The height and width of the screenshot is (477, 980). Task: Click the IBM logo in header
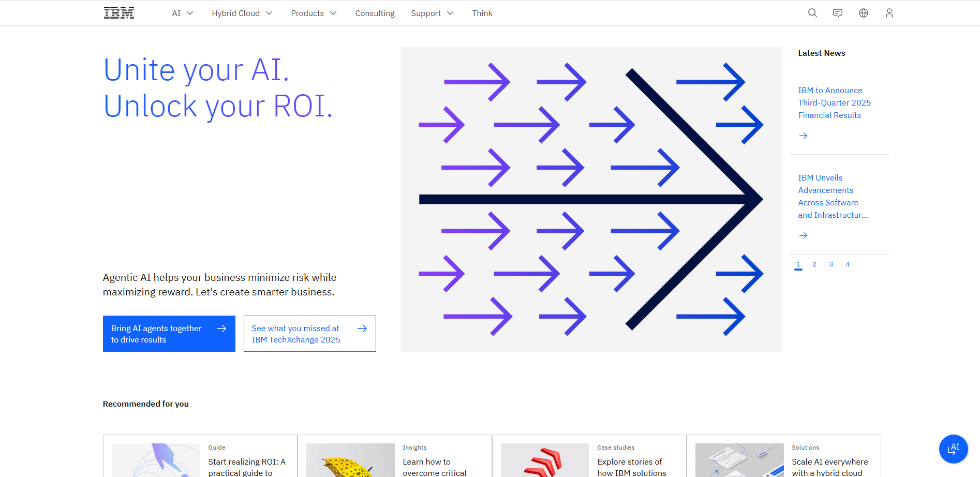119,13
